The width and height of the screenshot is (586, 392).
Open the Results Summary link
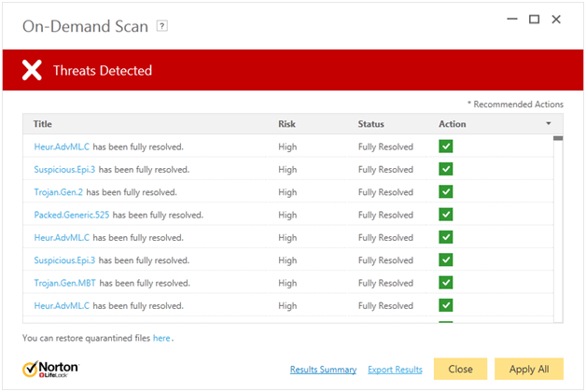[x=323, y=370]
